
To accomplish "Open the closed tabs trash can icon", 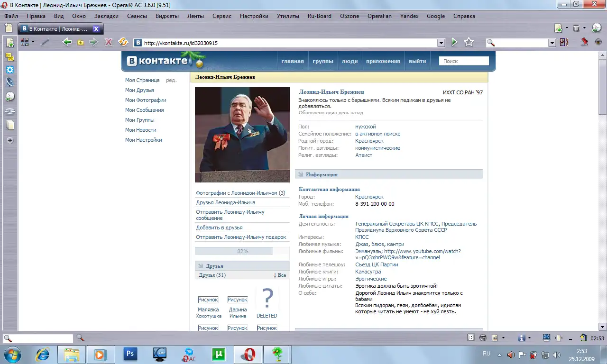I will (576, 28).
